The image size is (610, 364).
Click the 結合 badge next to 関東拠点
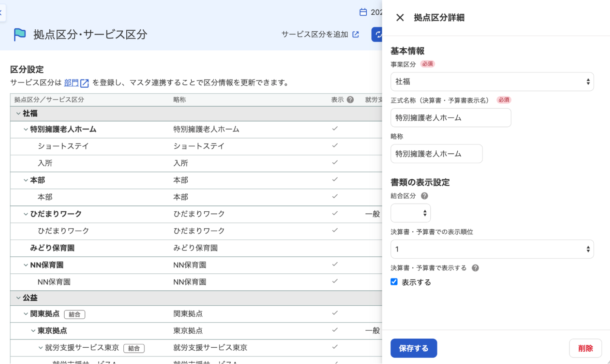point(75,315)
